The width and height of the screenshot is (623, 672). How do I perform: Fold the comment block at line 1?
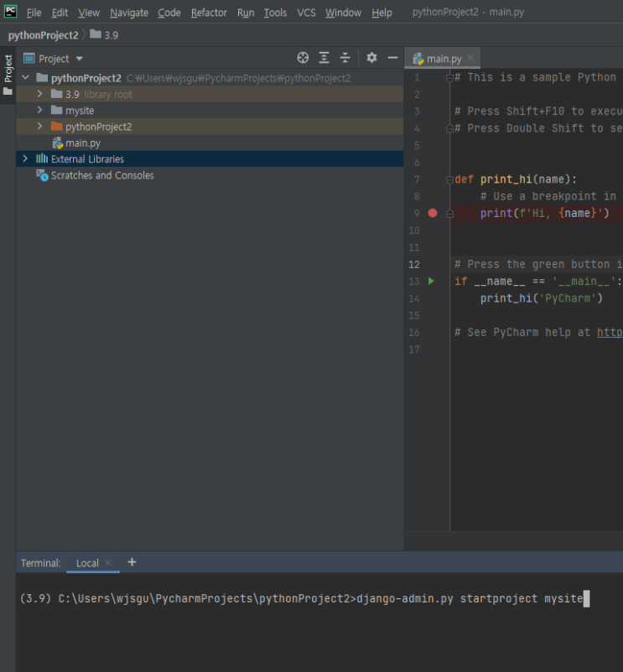(x=449, y=78)
